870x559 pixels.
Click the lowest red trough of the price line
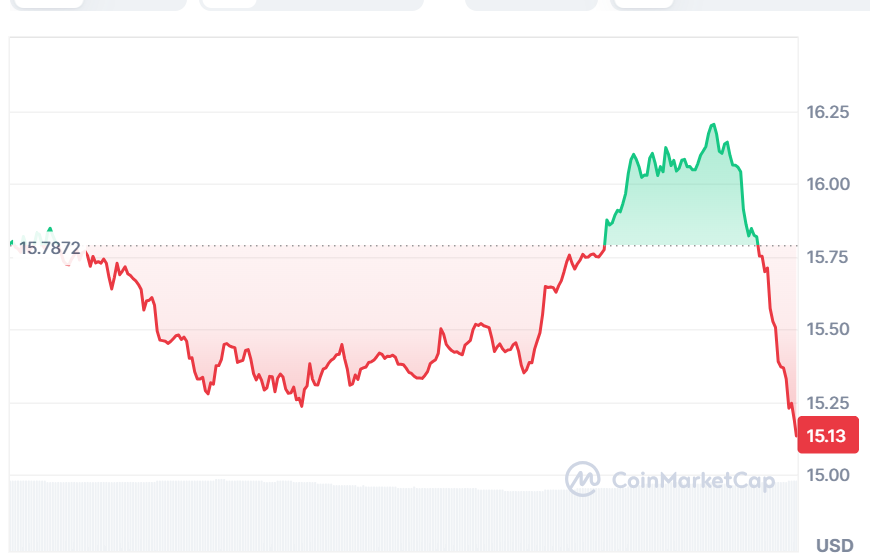click(301, 405)
